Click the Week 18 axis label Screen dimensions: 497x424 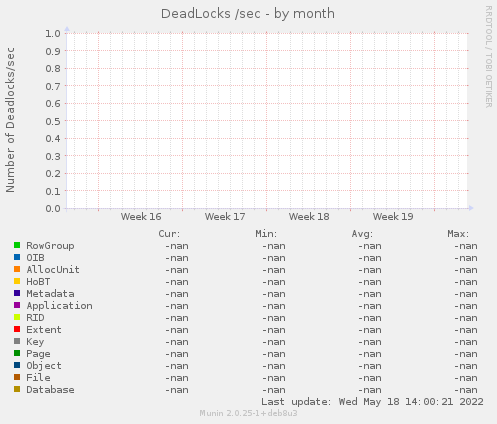(x=309, y=217)
